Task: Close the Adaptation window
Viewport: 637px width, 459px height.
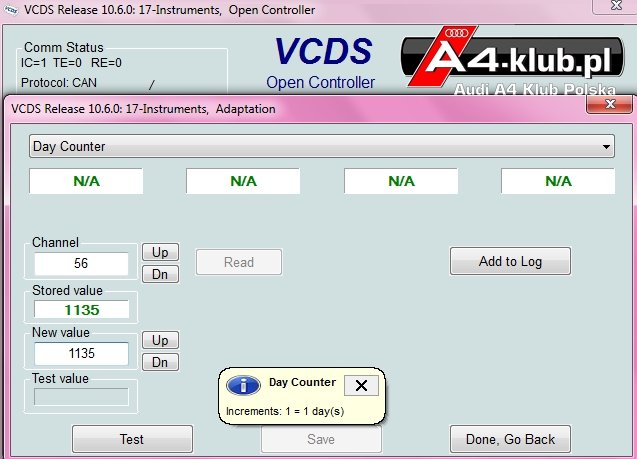Action: click(x=609, y=104)
